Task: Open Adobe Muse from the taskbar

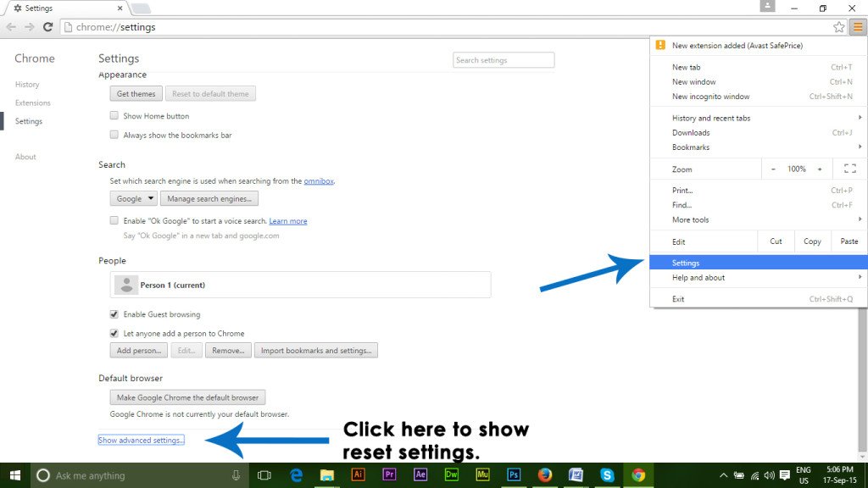Action: point(482,474)
